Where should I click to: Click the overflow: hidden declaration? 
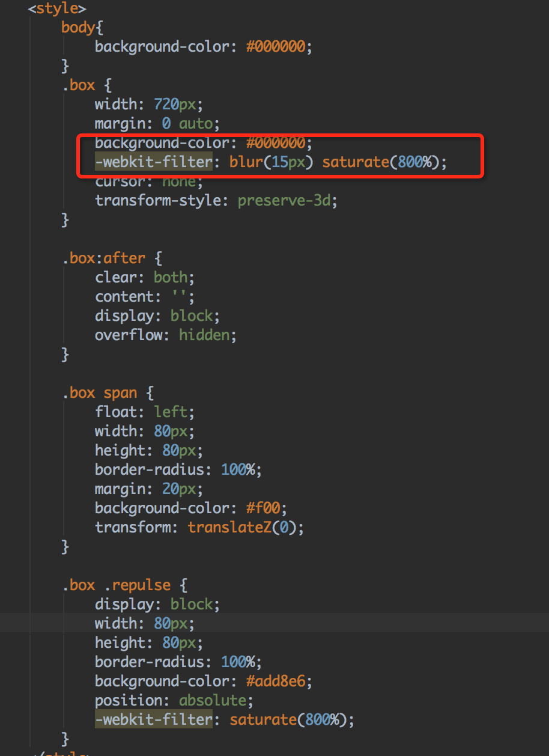click(x=165, y=335)
